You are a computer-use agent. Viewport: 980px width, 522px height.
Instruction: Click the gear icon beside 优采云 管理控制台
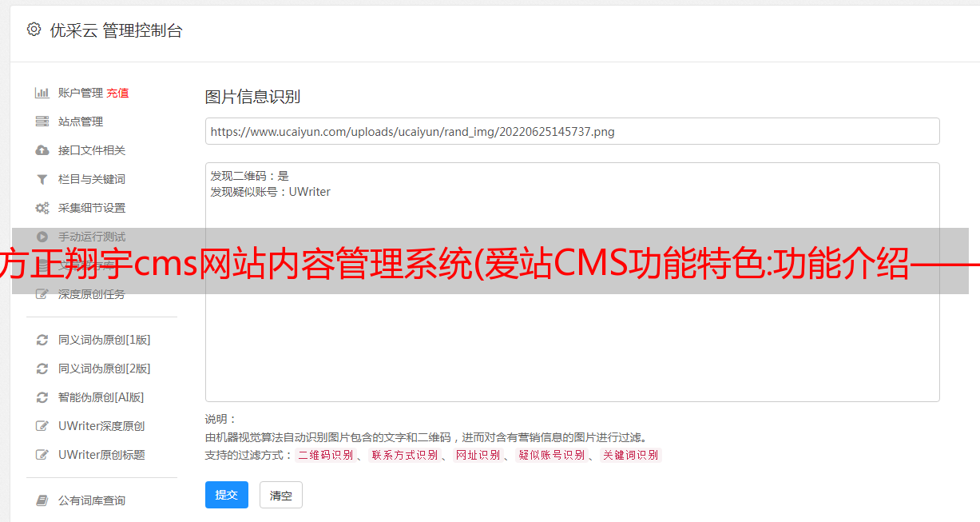coord(34,30)
